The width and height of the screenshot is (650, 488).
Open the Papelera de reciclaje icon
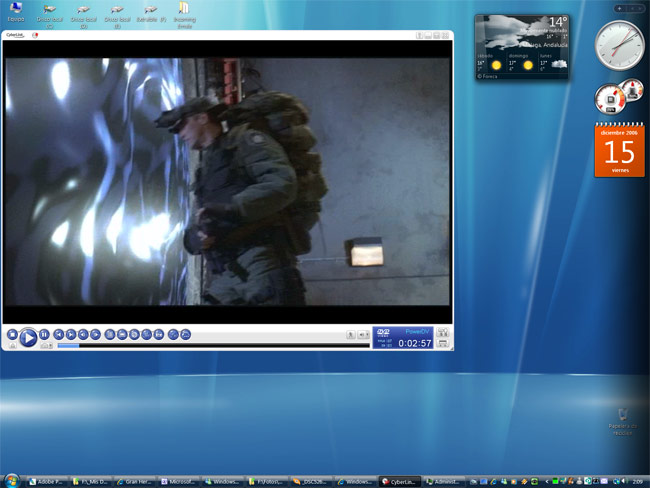click(623, 422)
